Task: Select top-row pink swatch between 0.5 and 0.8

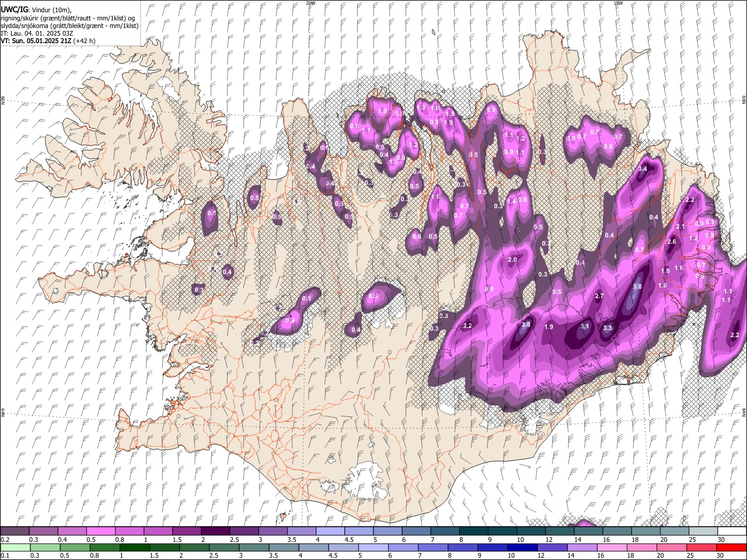Action: tap(101, 531)
